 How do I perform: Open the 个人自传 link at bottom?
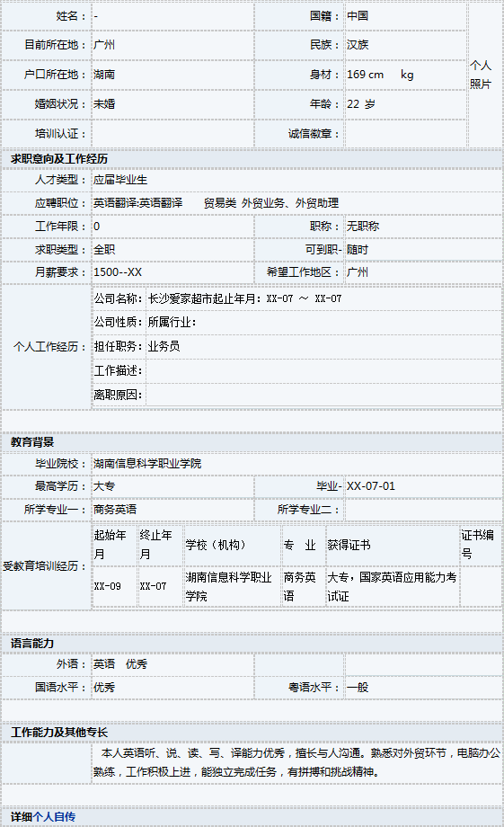(54, 817)
